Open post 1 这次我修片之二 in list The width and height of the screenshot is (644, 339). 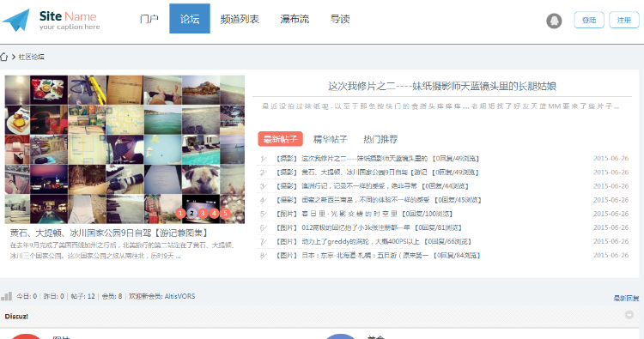pos(365,159)
